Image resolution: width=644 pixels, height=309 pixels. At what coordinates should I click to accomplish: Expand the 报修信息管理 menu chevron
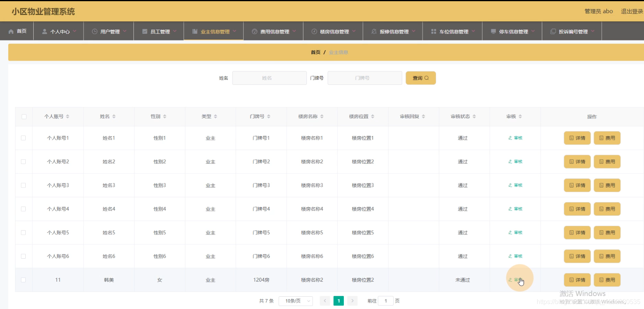click(414, 31)
